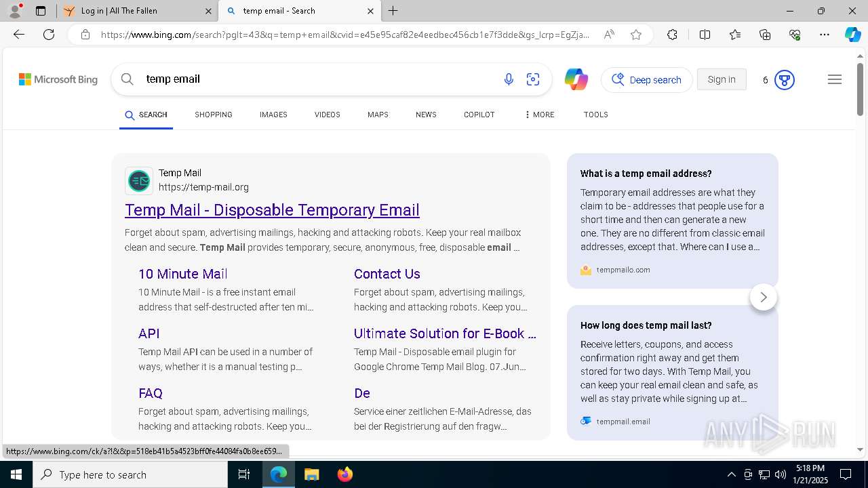
Task: Refresh the page with reload icon
Action: [x=49, y=35]
